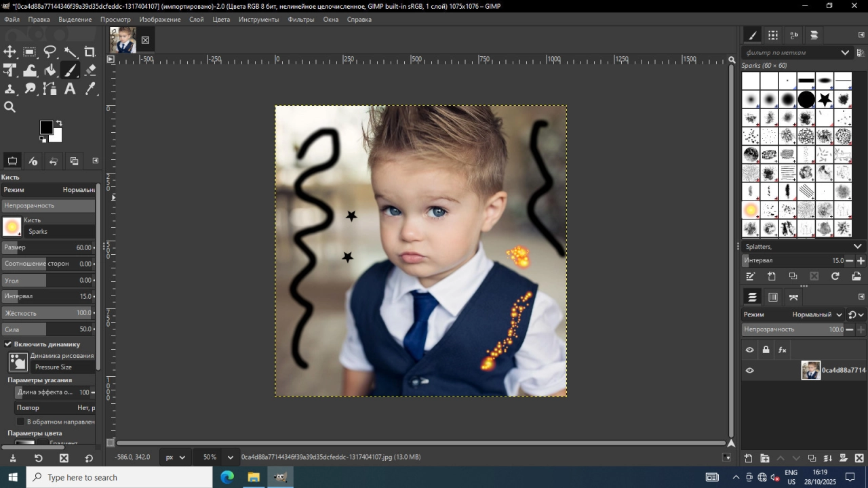Viewport: 868px width, 488px height.
Task: Open the layer mode group switch dropdown
Action: [855, 314]
